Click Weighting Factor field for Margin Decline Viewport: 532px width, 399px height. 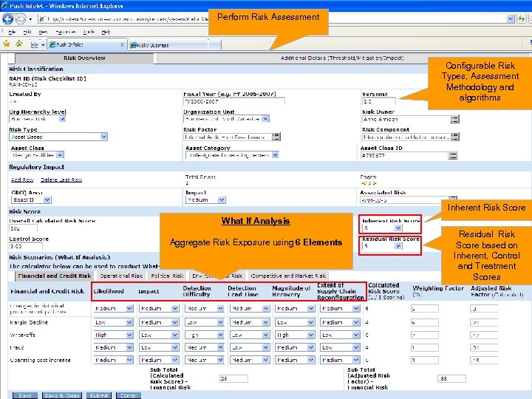point(424,323)
